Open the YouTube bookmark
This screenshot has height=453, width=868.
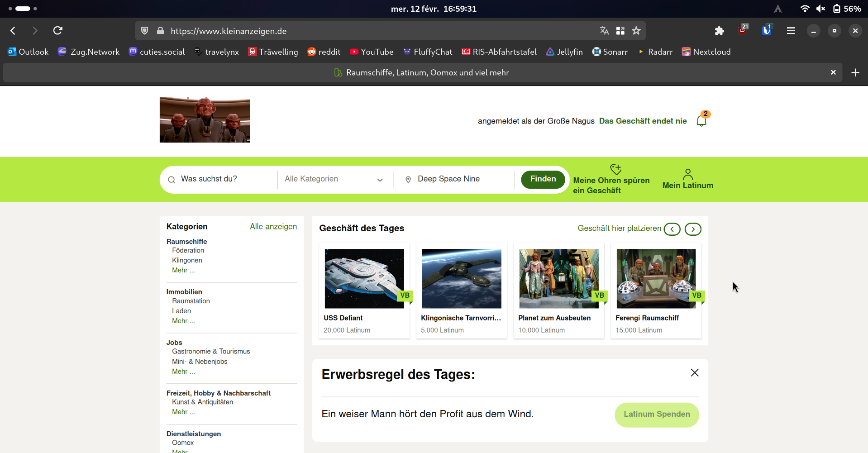[x=372, y=52]
